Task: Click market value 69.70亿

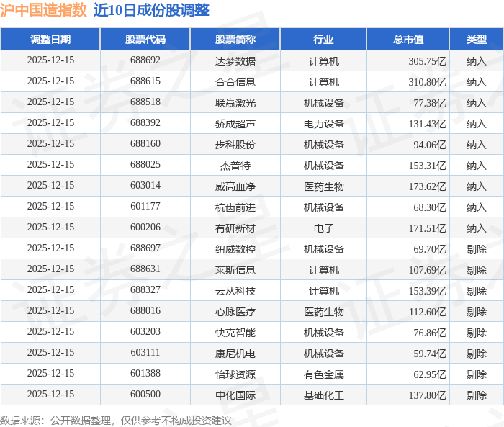Action: coord(430,249)
